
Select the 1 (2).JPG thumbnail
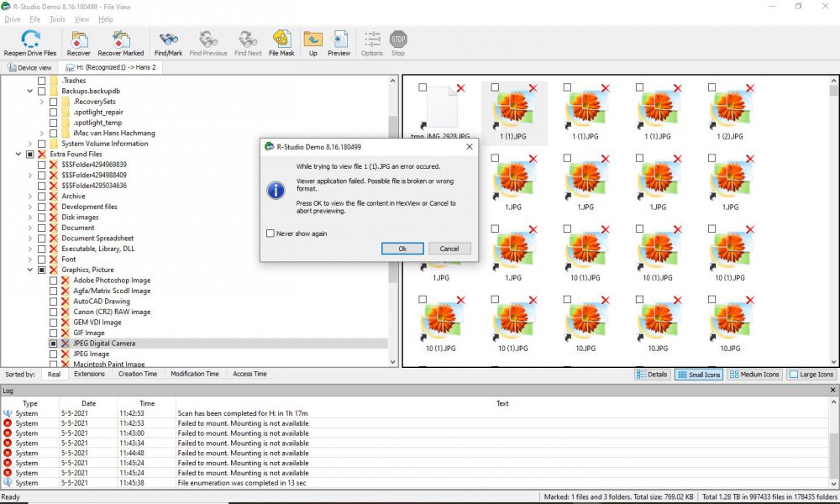tap(730, 111)
